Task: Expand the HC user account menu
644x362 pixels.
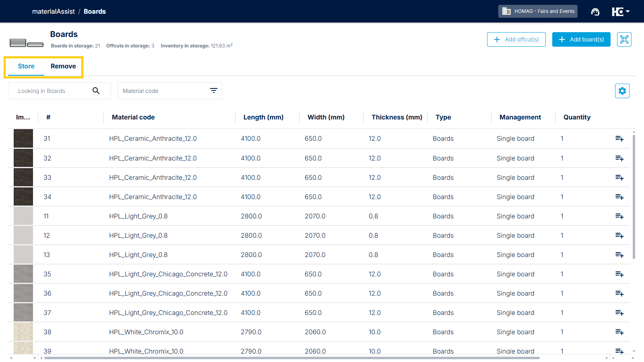Action: click(x=621, y=12)
